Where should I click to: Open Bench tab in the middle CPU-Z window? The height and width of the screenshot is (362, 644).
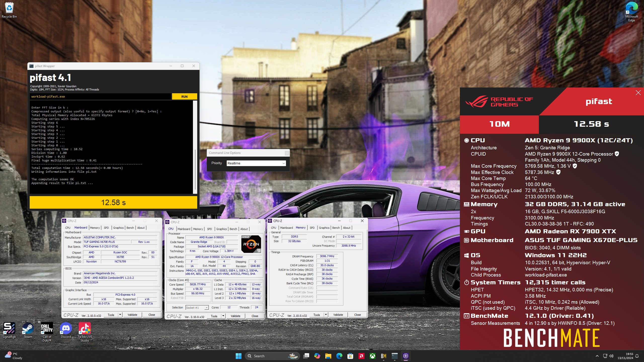pos(233,229)
